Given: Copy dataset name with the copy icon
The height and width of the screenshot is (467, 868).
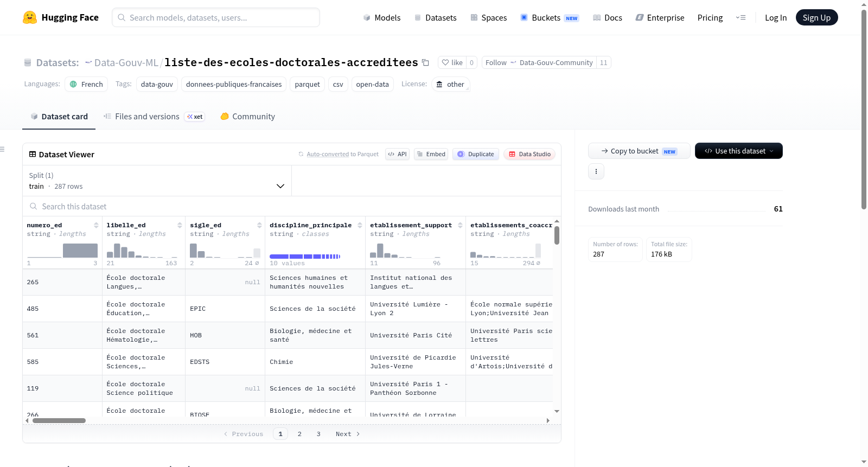Looking at the screenshot, I should 425,62.
